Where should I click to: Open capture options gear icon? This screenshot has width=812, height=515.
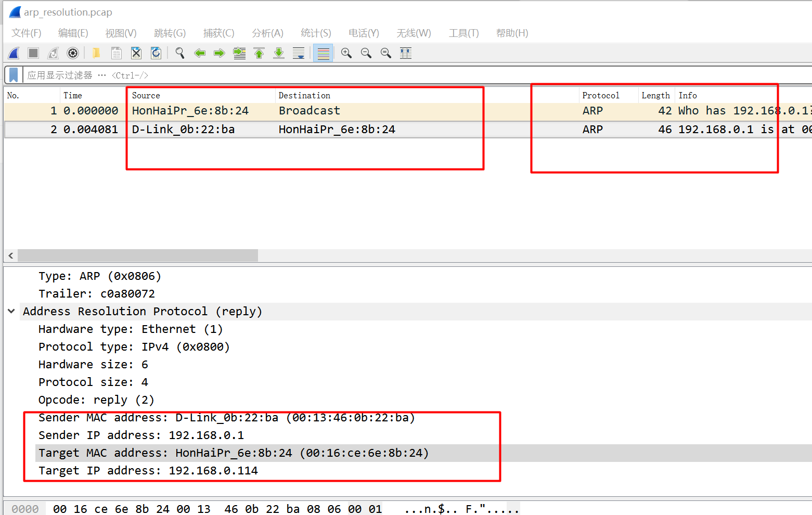pyautogui.click(x=73, y=53)
